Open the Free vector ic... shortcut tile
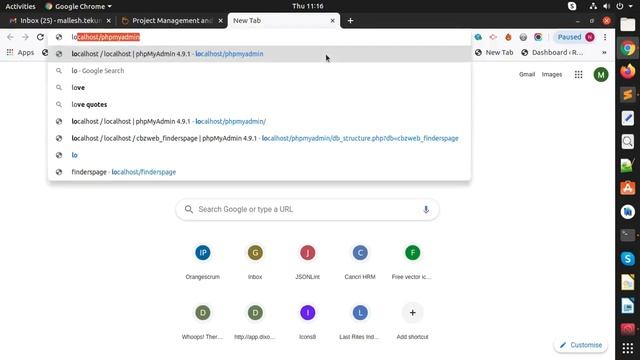Viewport: 640px width, 360px height. [412, 261]
